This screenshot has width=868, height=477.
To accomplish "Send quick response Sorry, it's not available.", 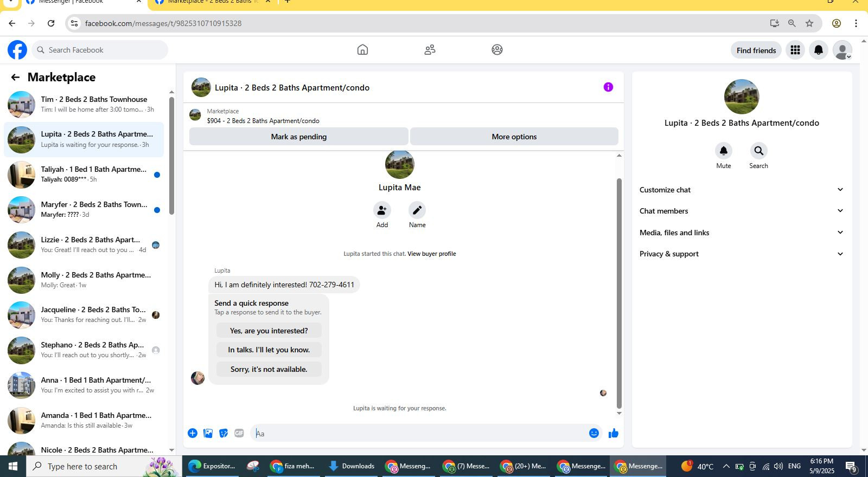I will point(269,369).
